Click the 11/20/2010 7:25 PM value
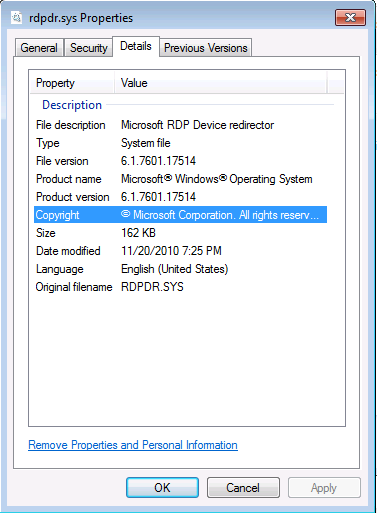This screenshot has width=377, height=513. tap(171, 251)
